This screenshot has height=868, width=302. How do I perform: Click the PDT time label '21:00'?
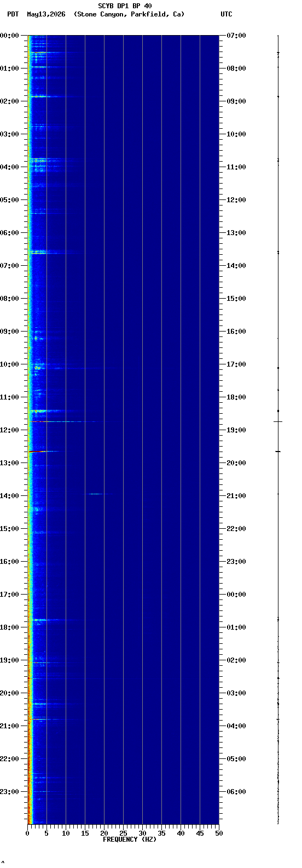(x=9, y=726)
